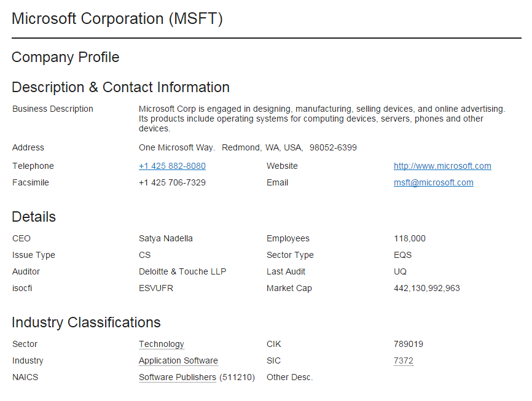532x401 pixels.
Task: Click the Market Cap value 442,130,992,963
Action: pos(426,288)
